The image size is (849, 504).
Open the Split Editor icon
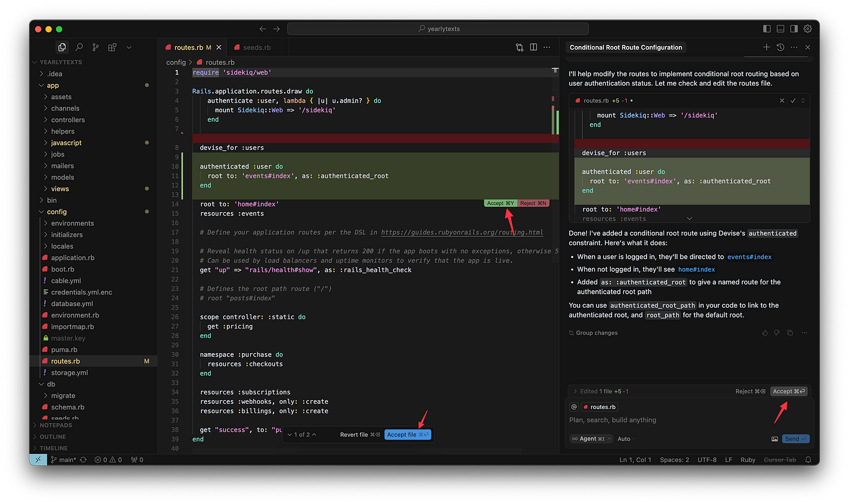coord(533,47)
